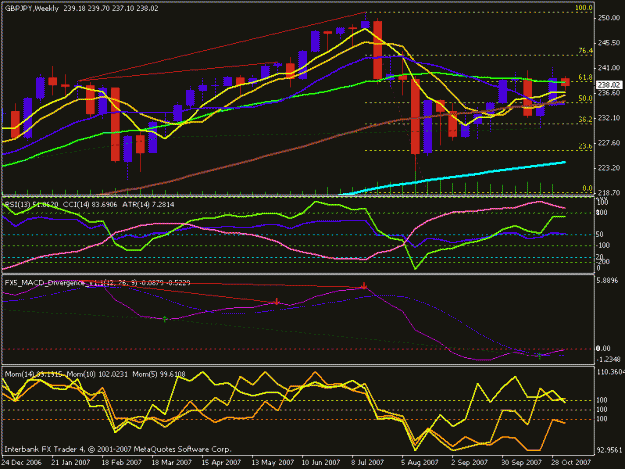Click the red divergence arrow near July 2007

tap(364, 285)
